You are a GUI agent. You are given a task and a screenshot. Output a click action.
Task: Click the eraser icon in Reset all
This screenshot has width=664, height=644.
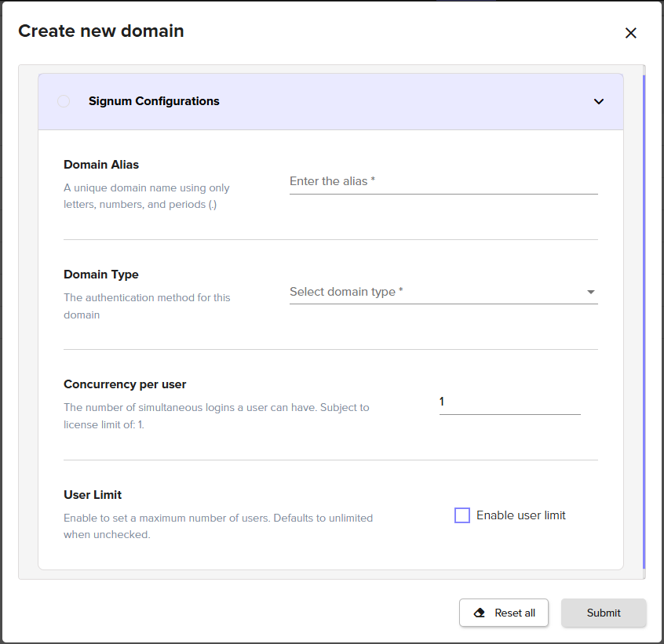[480, 613]
